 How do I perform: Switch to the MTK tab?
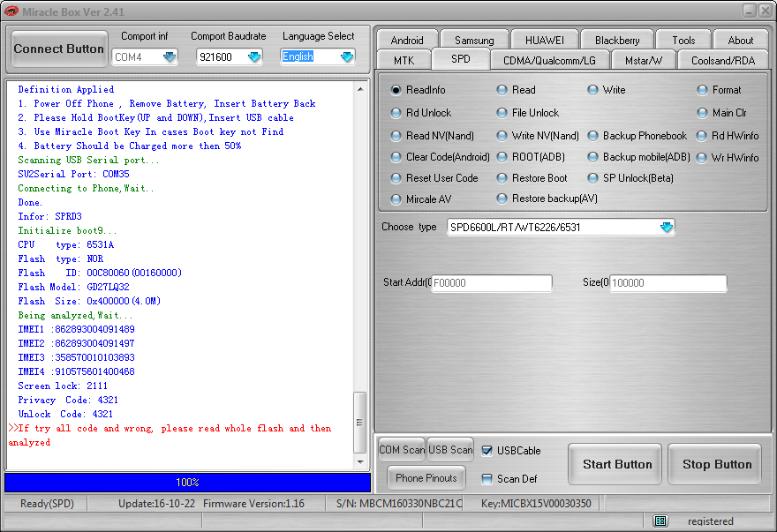[x=404, y=60]
